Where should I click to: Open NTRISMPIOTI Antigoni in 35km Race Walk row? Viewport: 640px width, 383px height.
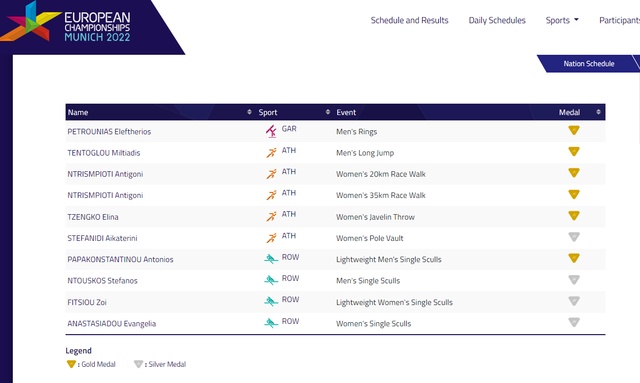[105, 195]
